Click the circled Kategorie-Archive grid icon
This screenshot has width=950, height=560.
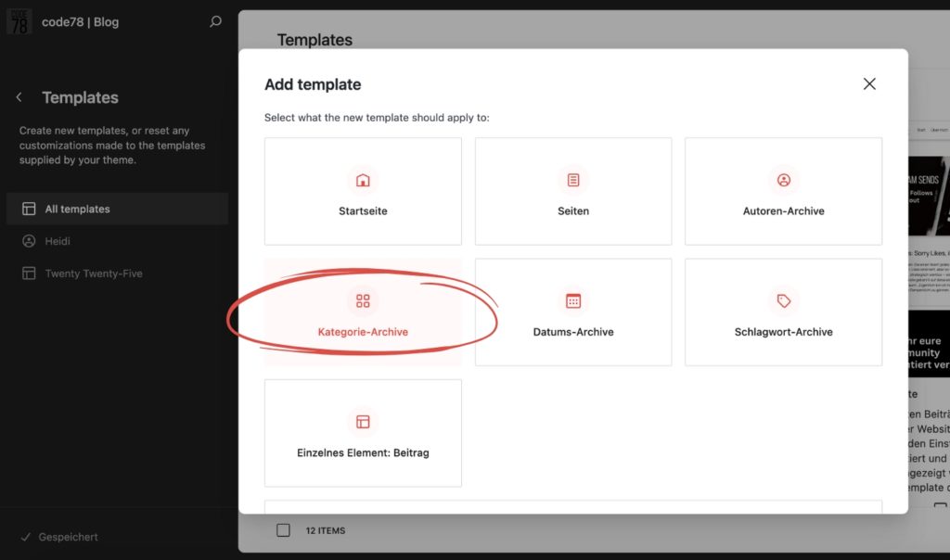363,300
